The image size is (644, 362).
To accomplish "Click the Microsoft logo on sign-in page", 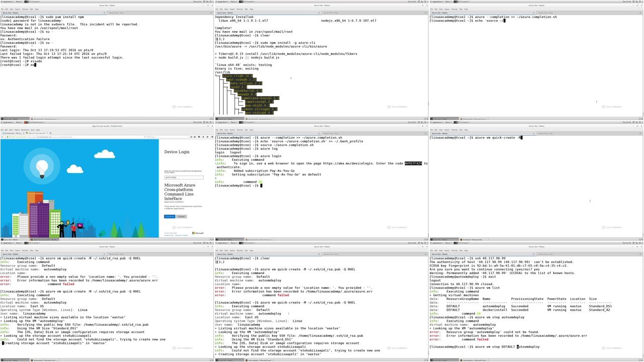I will pos(198,233).
